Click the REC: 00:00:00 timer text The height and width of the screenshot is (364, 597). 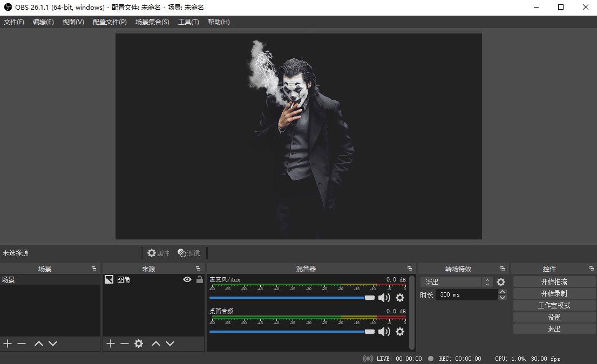point(460,359)
